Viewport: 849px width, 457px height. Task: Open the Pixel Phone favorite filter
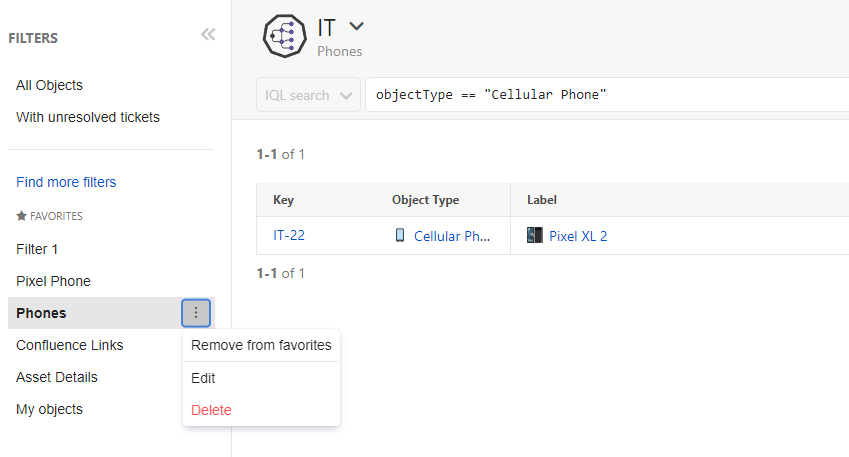point(53,281)
